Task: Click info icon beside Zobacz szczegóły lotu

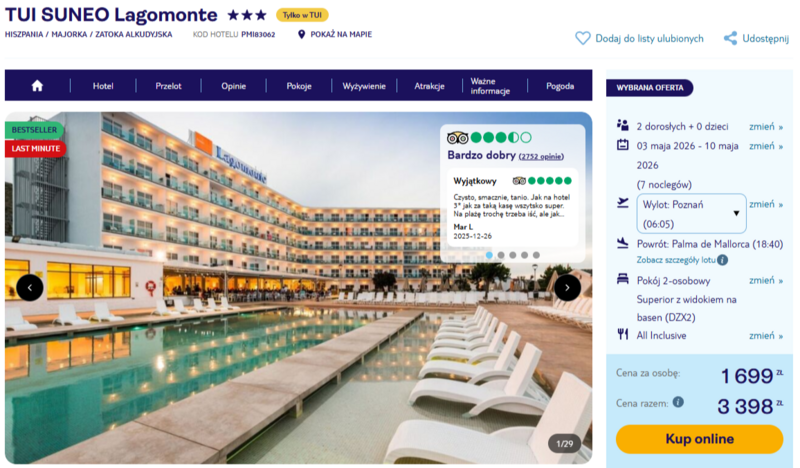Action: pos(722,260)
